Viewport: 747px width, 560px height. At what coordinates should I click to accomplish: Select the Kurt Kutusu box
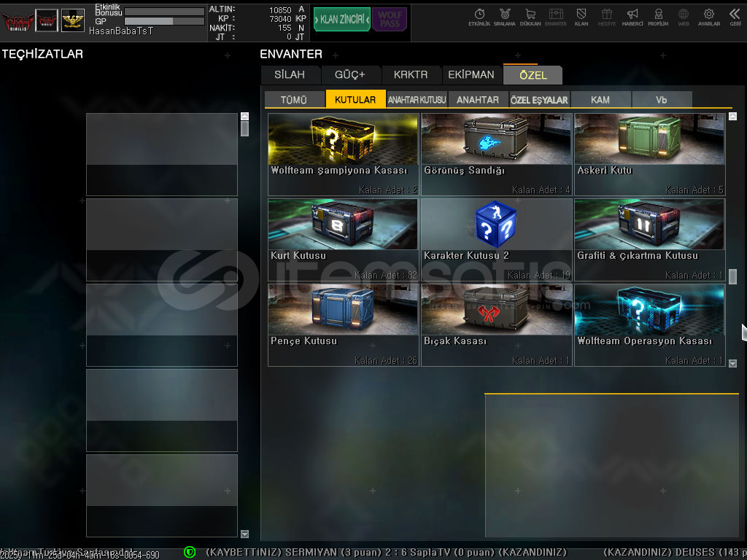pyautogui.click(x=343, y=239)
